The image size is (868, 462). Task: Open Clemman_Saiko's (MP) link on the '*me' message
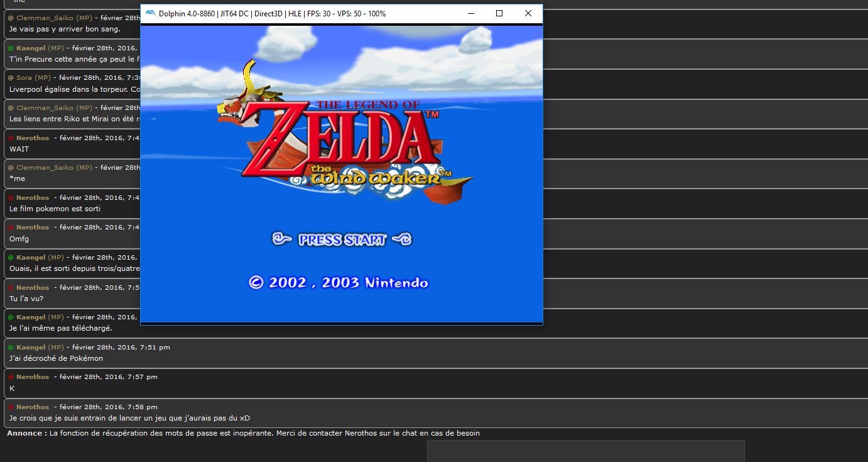84,168
